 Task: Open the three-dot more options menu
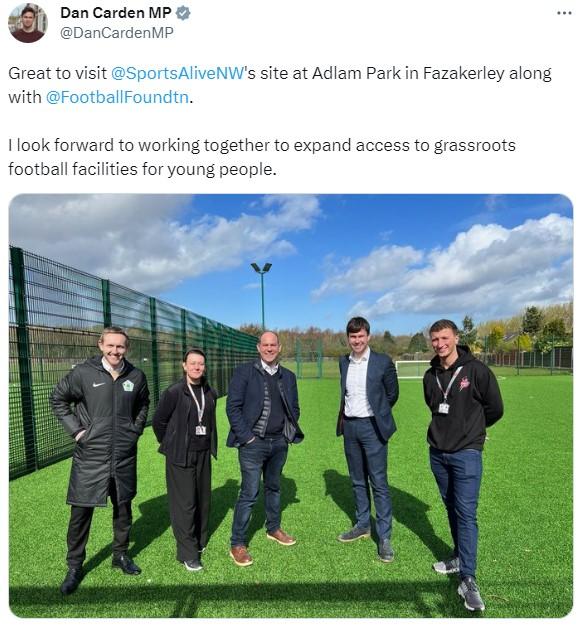point(564,13)
